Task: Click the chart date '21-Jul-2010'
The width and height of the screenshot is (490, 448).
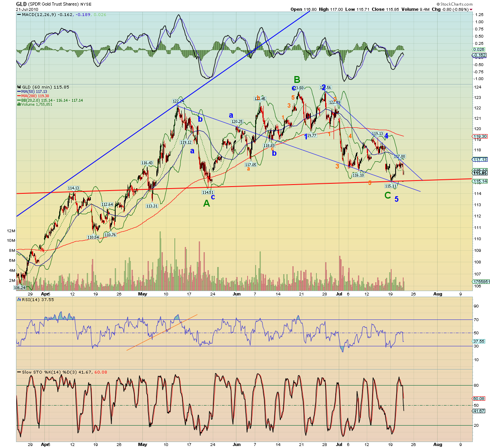Action: [27, 9]
